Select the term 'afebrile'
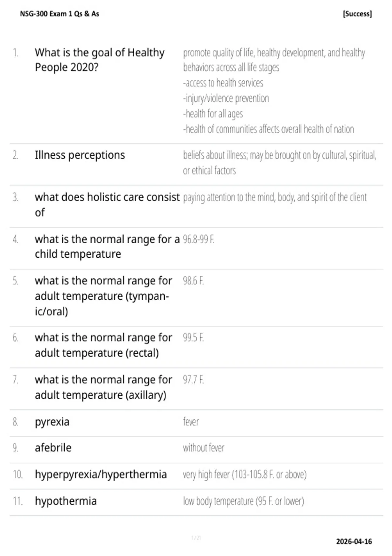Viewport: 392px width, 556px height. click(53, 448)
